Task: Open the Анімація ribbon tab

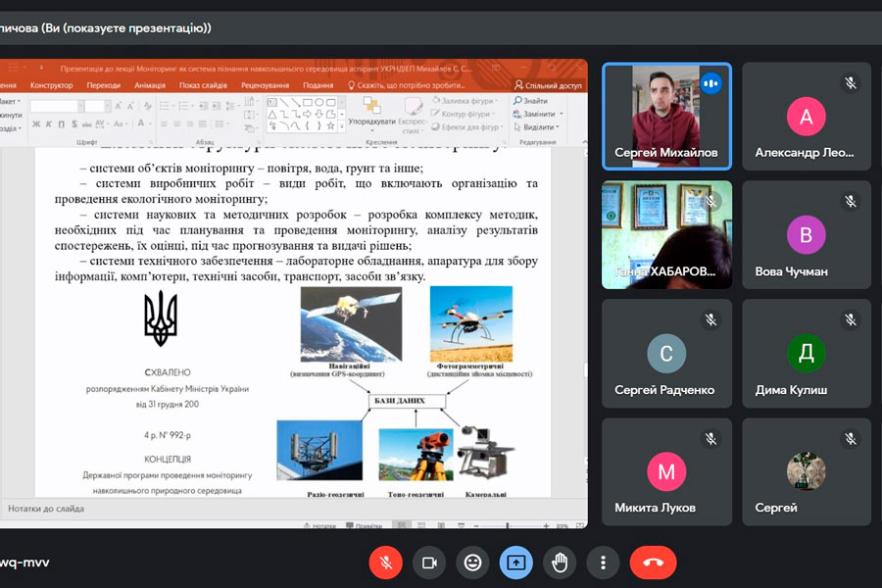Action: [150, 85]
